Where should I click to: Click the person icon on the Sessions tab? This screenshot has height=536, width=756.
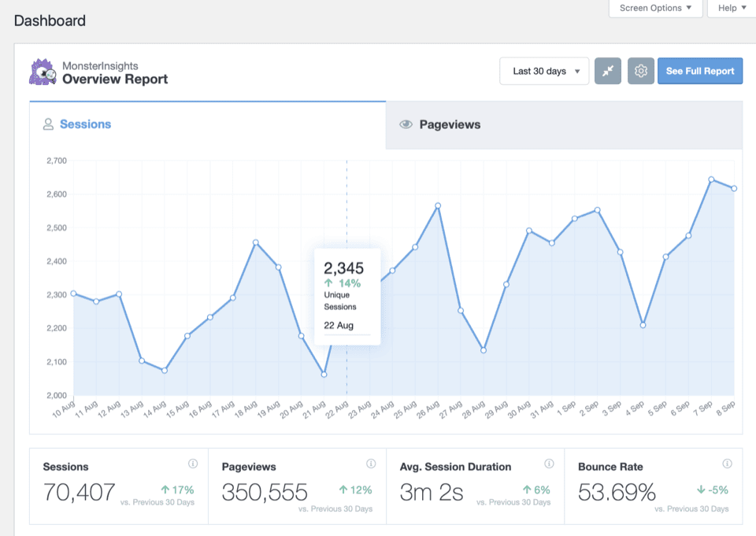tap(49, 124)
